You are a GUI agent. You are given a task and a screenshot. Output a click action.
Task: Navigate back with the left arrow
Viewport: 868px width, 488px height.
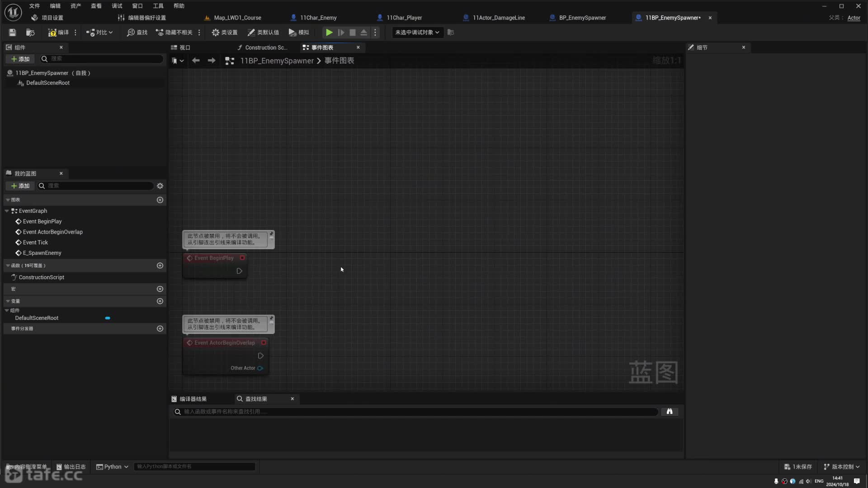[196, 61]
